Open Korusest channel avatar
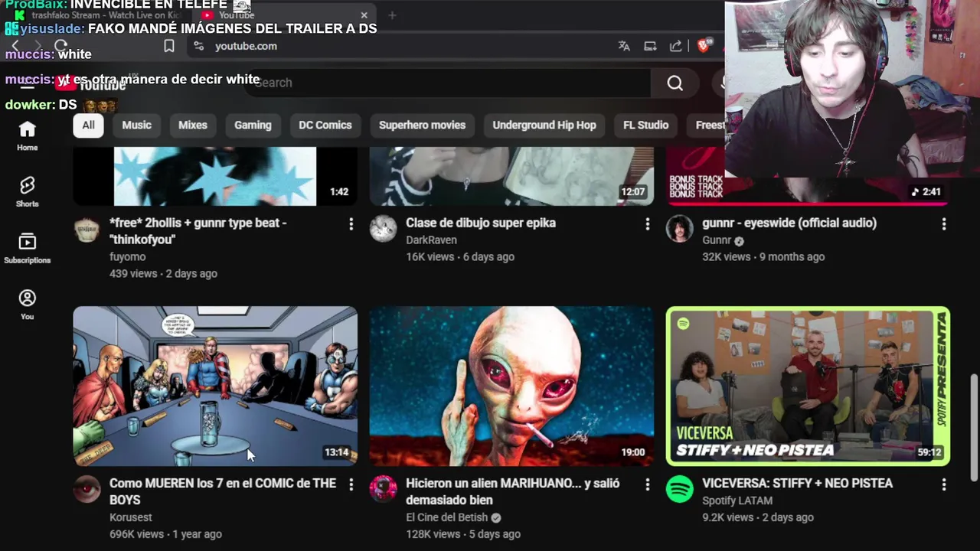The image size is (980, 551). [87, 490]
